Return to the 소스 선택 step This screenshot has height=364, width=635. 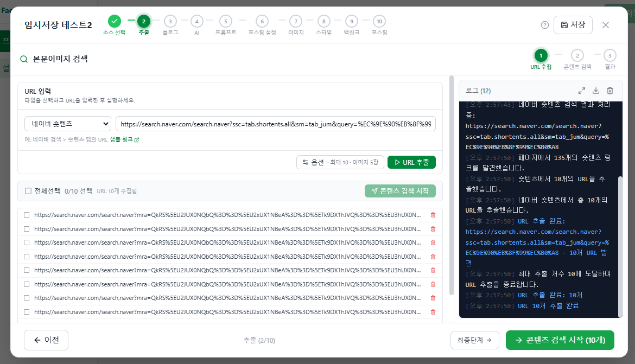pos(114,20)
